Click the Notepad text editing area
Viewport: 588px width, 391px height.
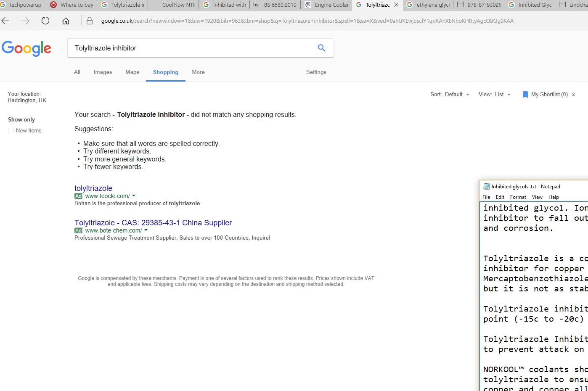click(534, 296)
